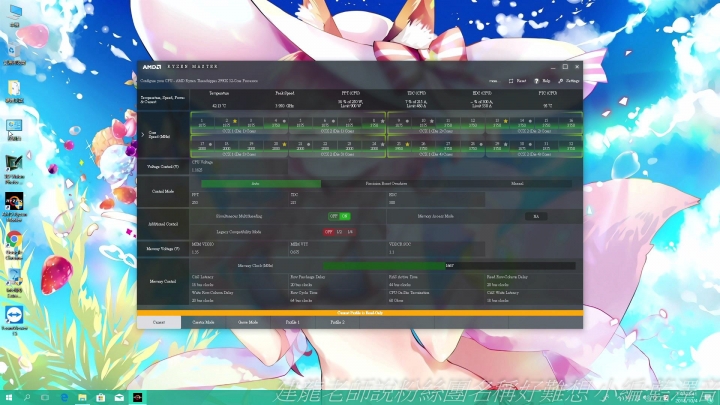
Task: Click the Row Cycle Time field
Action: point(338,300)
